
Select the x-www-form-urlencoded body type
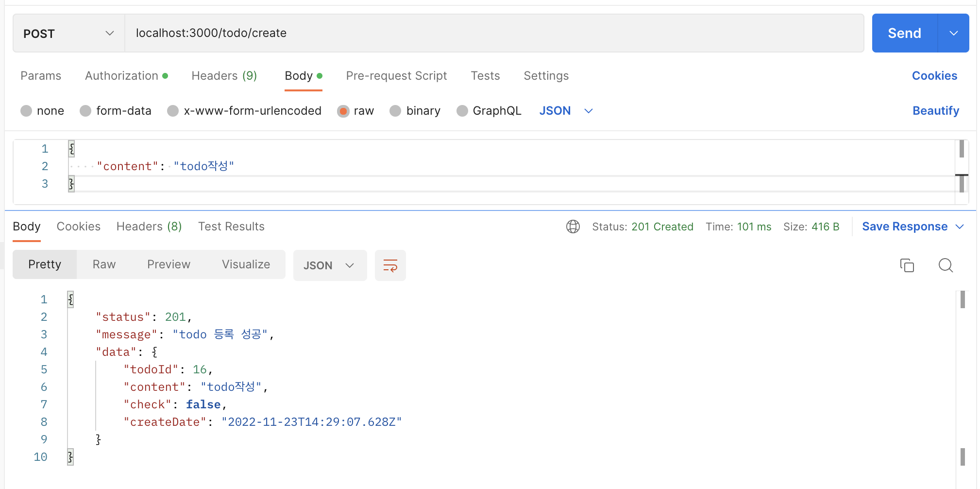[x=244, y=111]
